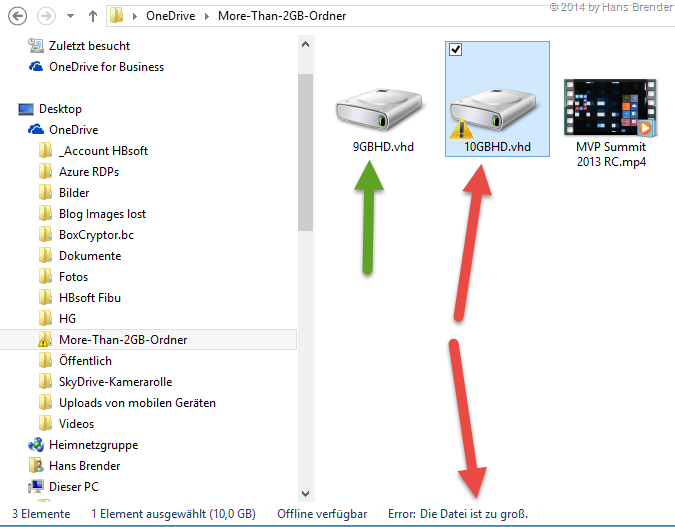Select the More-Than-2GB-Ordner folder with warning icon
This screenshot has height=527, width=675.
point(122,340)
